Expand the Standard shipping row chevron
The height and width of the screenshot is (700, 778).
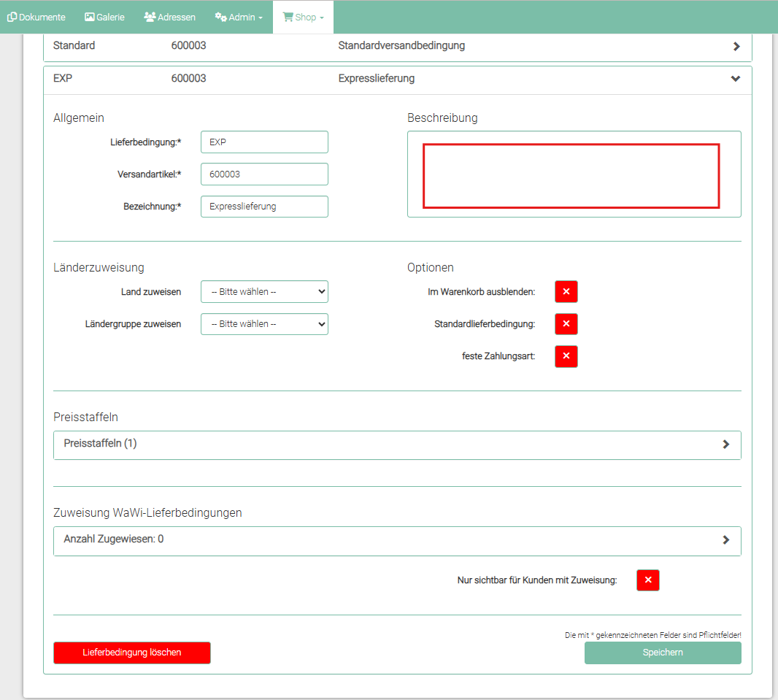coord(736,46)
